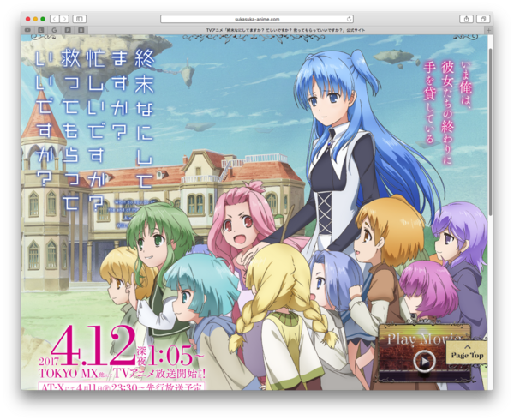
Task: Go back to the previous page
Action: (55, 19)
